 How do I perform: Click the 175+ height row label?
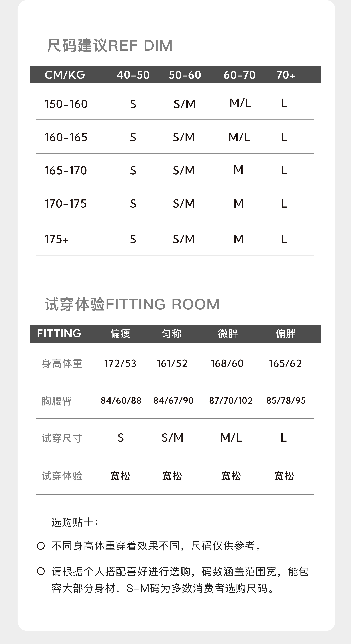click(x=57, y=239)
